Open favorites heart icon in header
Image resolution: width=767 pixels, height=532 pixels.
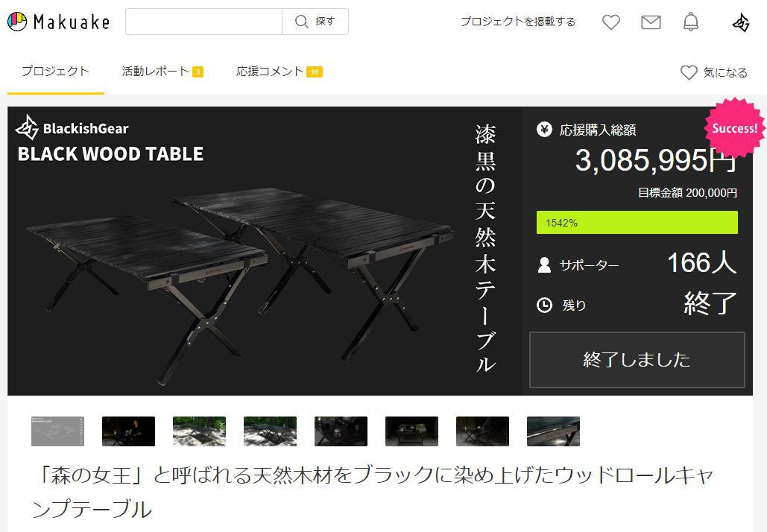point(610,22)
